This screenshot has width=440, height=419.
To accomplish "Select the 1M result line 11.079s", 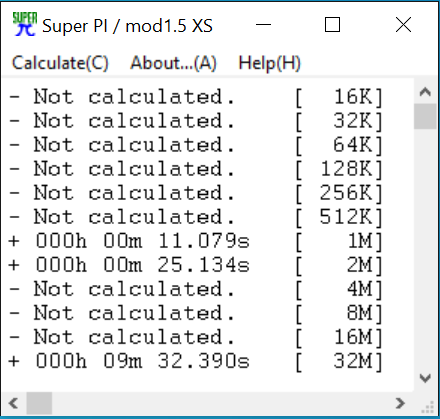I will pyautogui.click(x=196, y=241).
